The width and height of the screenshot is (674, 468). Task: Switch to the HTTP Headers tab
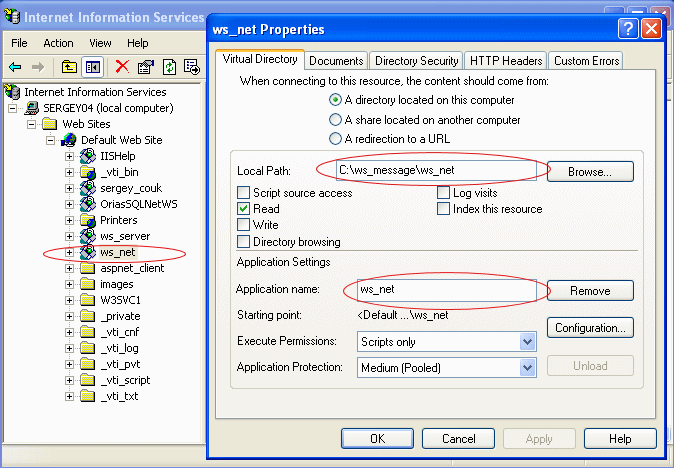(x=506, y=61)
